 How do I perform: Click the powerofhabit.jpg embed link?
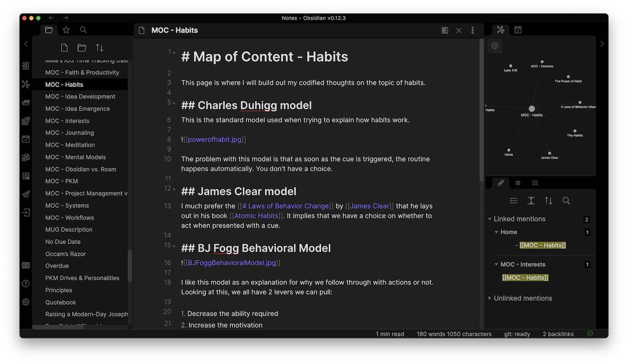215,140
